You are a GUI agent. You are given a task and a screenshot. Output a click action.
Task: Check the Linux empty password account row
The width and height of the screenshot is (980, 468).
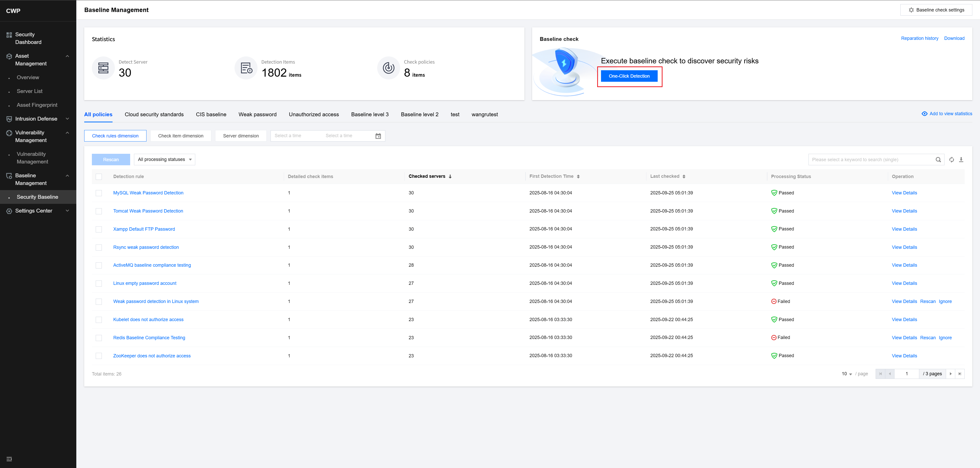pyautogui.click(x=99, y=284)
